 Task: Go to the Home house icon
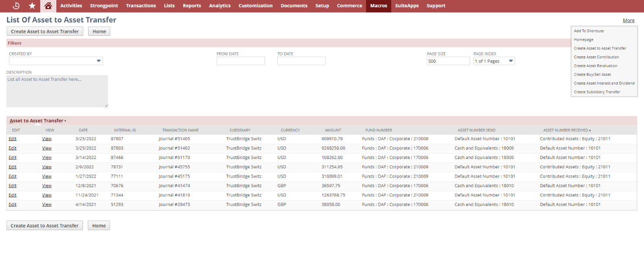48,6
